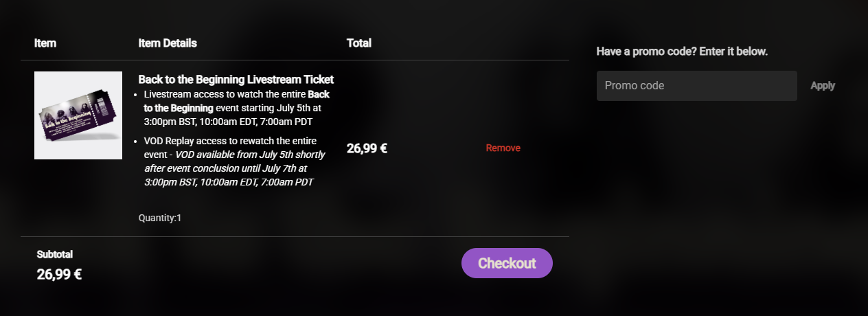Click the item total price 26,99 €
Screen dimensions: 868x316
[x=367, y=148]
